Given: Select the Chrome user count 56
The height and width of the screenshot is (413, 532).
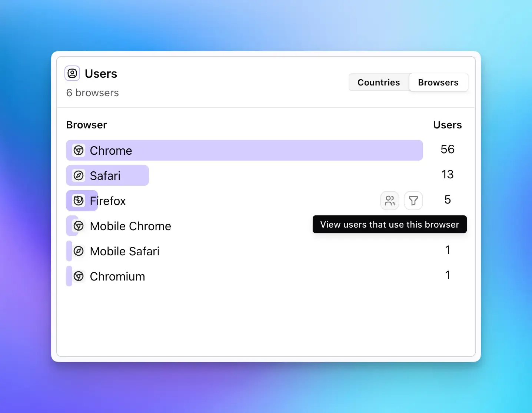Looking at the screenshot, I should click(x=447, y=149).
